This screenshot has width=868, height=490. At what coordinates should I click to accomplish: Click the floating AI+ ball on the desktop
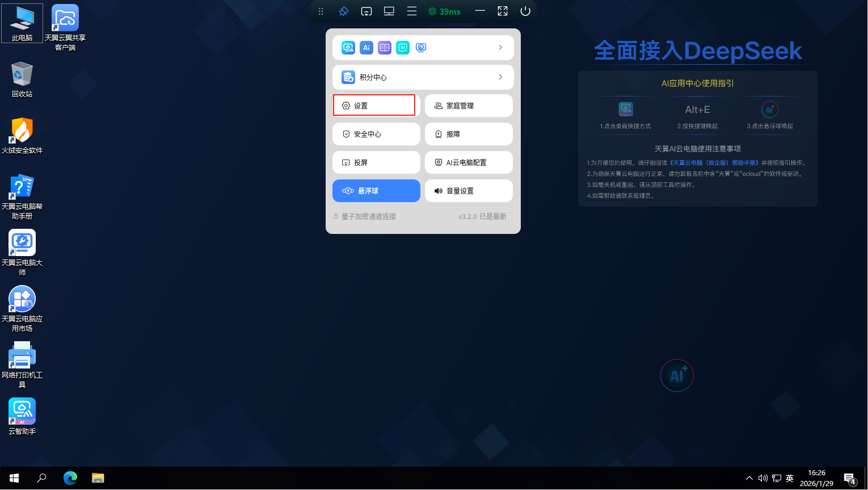677,375
